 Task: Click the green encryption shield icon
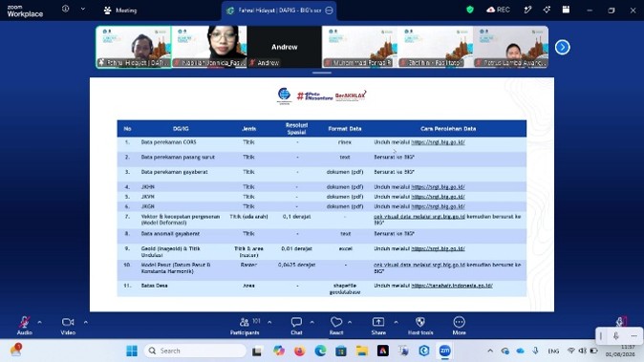(470, 10)
